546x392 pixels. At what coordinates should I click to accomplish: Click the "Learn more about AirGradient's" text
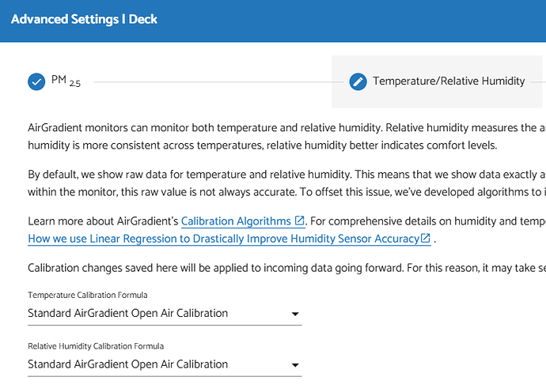pyautogui.click(x=103, y=221)
